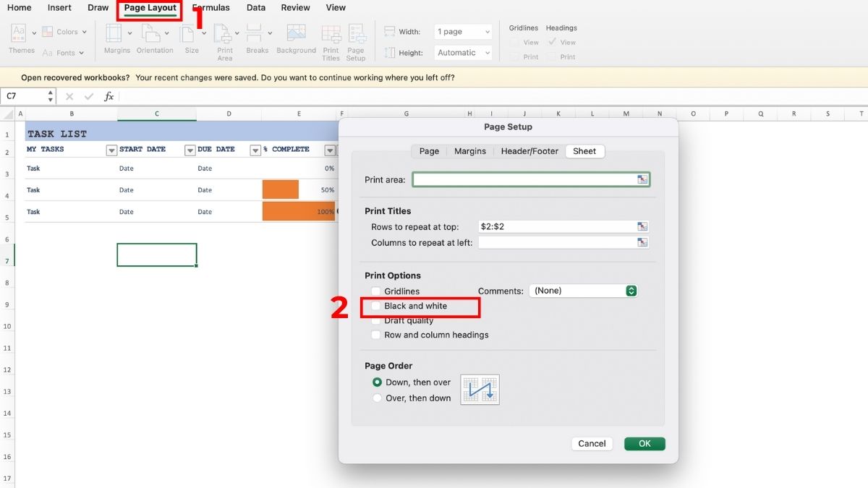Select Down, then over radio button
Screen dimensions: 868x488
point(377,382)
